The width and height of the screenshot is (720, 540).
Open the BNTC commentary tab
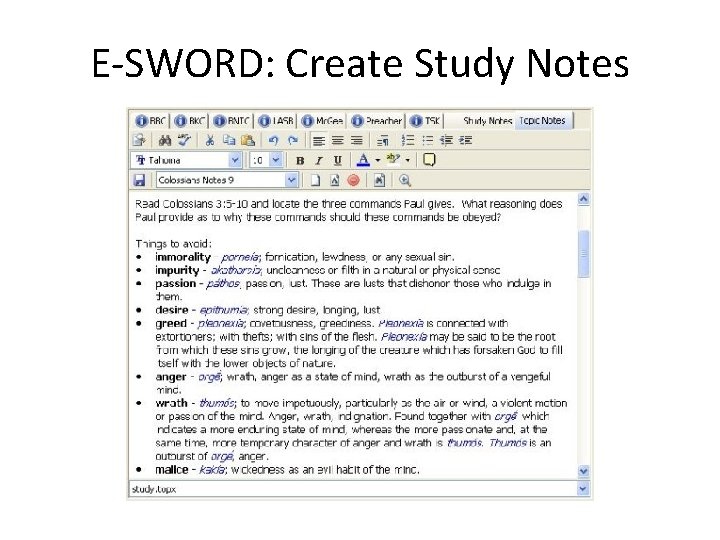[x=231, y=121]
